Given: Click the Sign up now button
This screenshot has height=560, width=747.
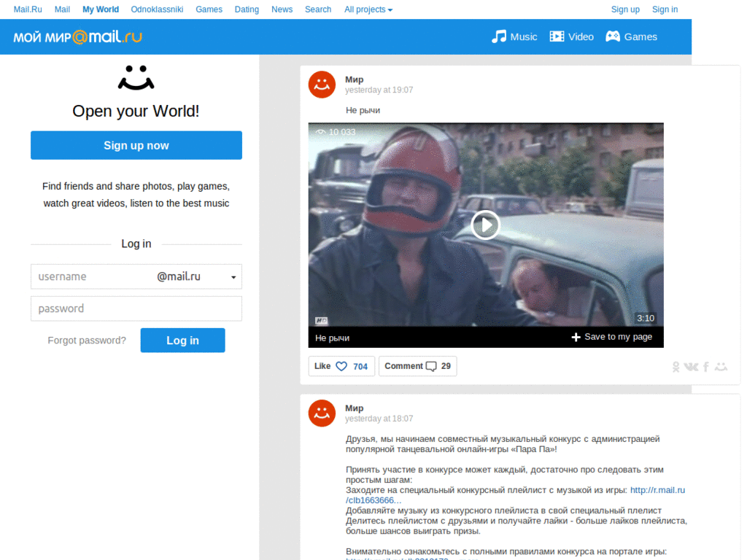Looking at the screenshot, I should click(136, 145).
